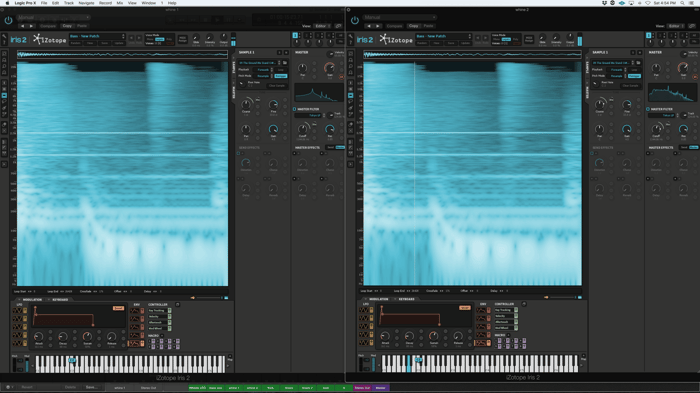Switch Master Effects to Send mode in whine 1

(331, 147)
